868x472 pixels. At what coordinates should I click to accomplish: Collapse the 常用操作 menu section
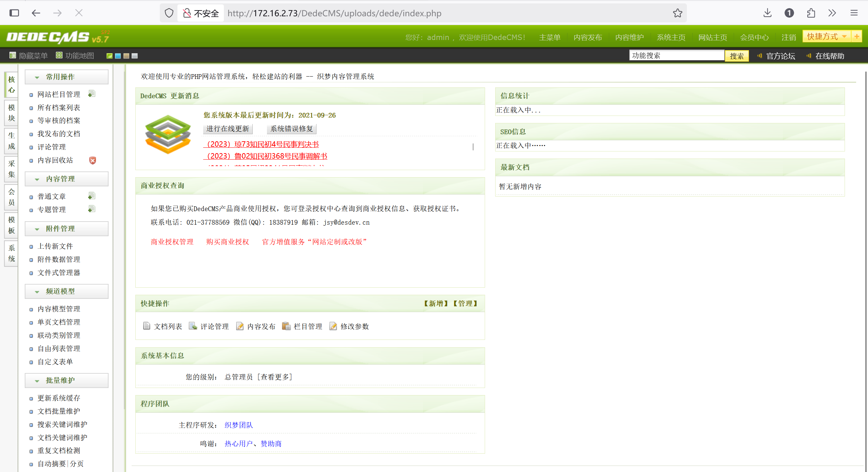pyautogui.click(x=66, y=77)
